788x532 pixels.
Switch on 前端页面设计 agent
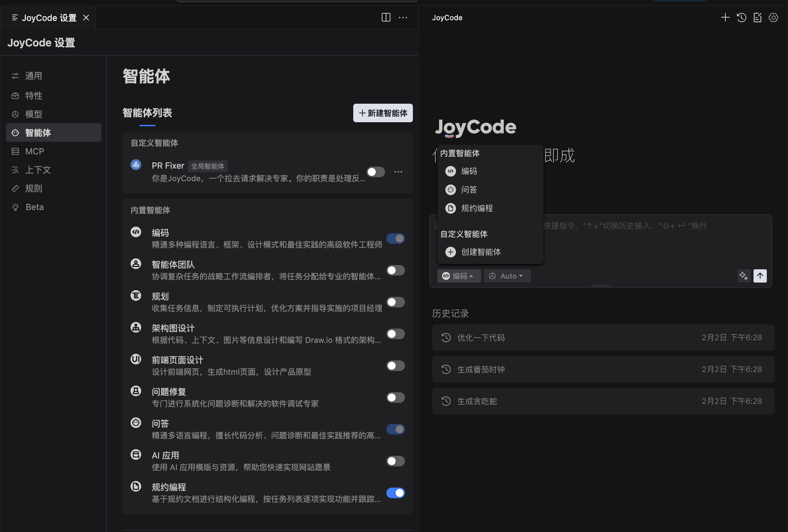[395, 366]
